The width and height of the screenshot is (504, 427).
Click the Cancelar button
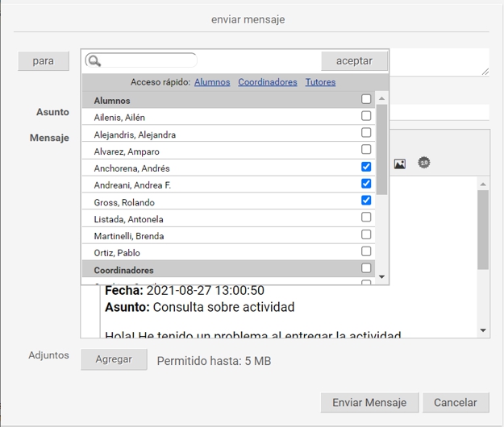click(456, 403)
